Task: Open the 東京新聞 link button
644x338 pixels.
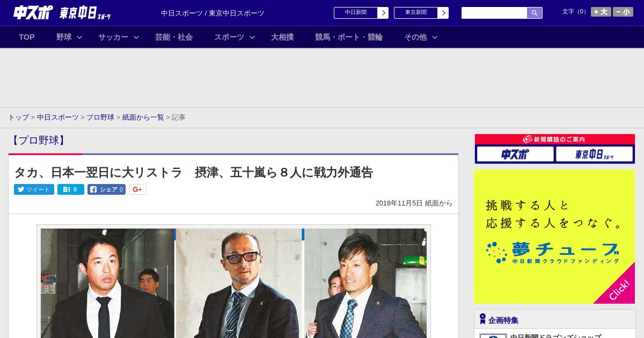Action: click(416, 13)
